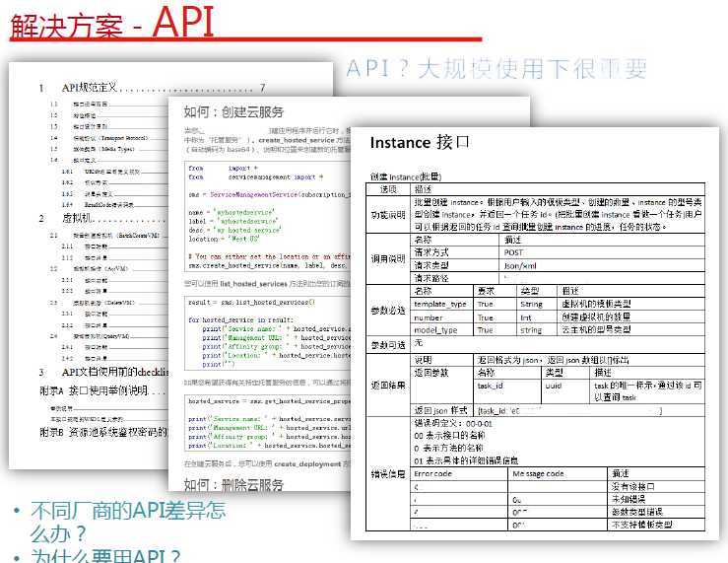The height and width of the screenshot is (563, 728).
Task: Click the description '云主机的型号类型'
Action: pyautogui.click(x=596, y=329)
